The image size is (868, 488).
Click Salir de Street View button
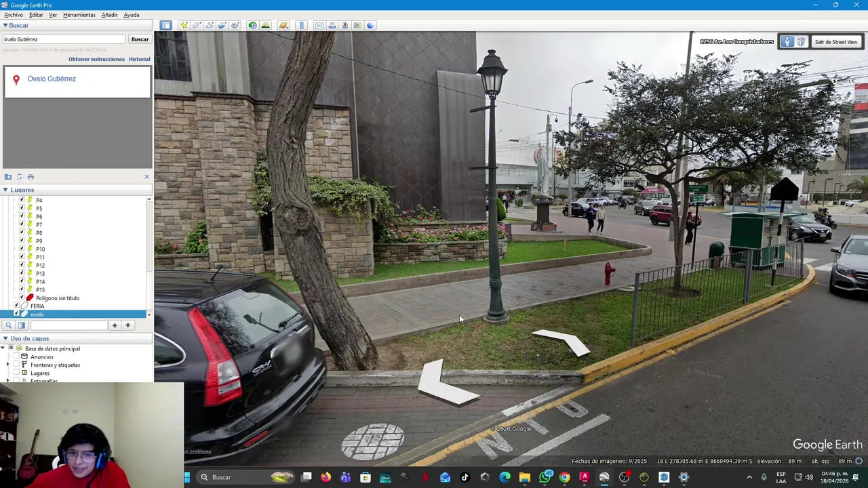[x=836, y=41]
